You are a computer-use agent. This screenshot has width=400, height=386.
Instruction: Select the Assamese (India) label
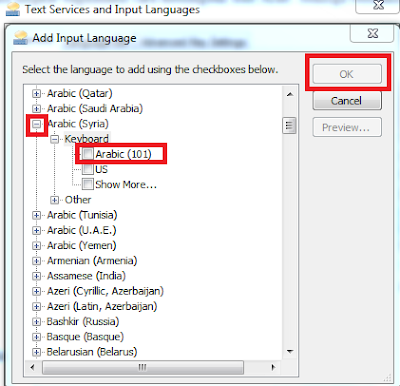click(86, 276)
